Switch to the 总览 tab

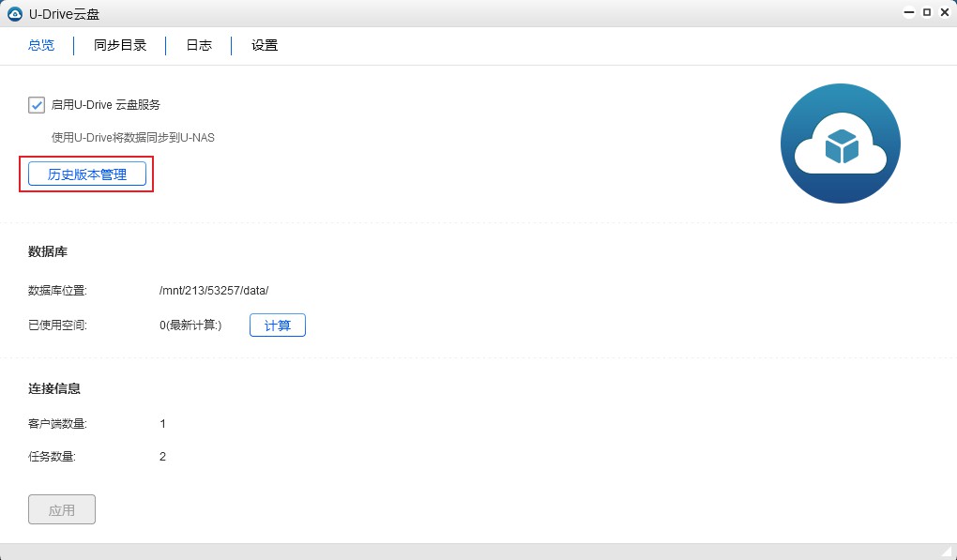(x=41, y=45)
